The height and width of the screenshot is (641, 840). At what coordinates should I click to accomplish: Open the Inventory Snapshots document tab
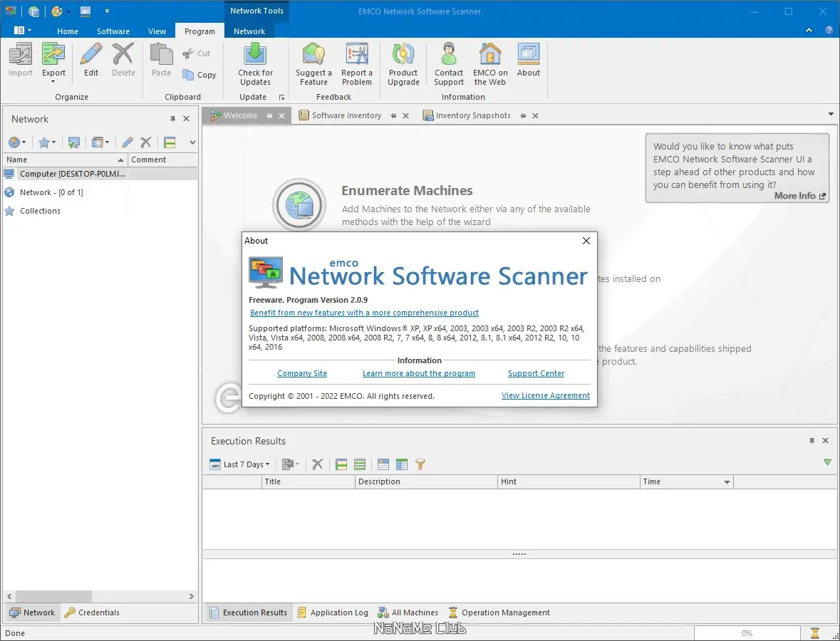point(473,115)
